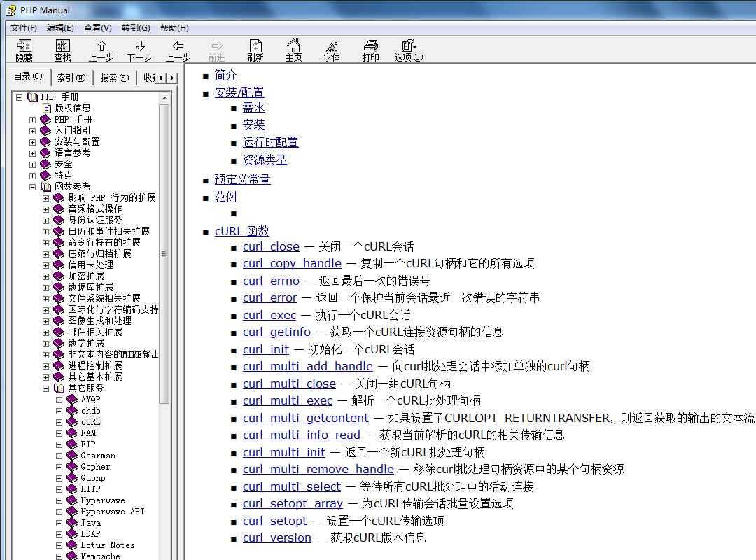The height and width of the screenshot is (560, 756).
Task: Click the page icon beside 版权信息
Action: tap(47, 108)
